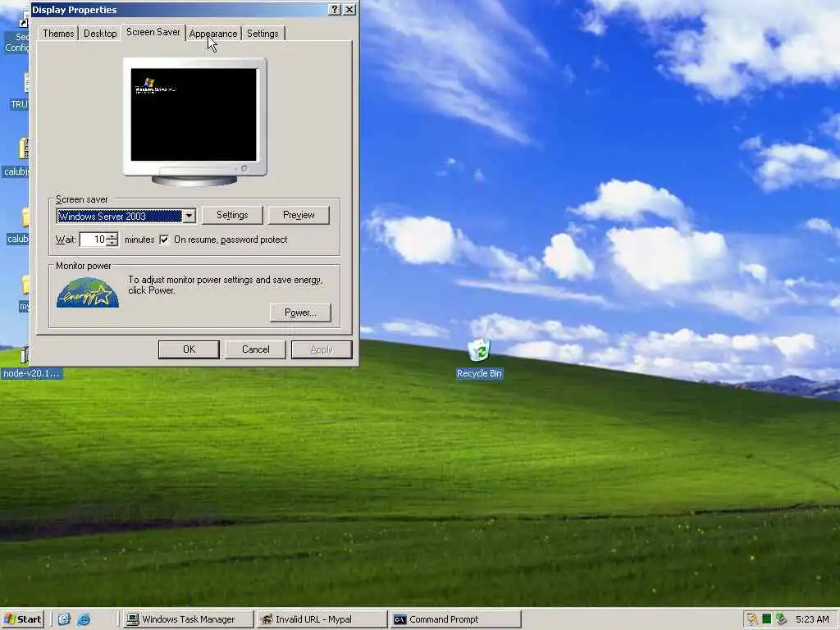Viewport: 840px width, 630px height.
Task: Increase the Wait minutes with up arrow
Action: (x=112, y=235)
